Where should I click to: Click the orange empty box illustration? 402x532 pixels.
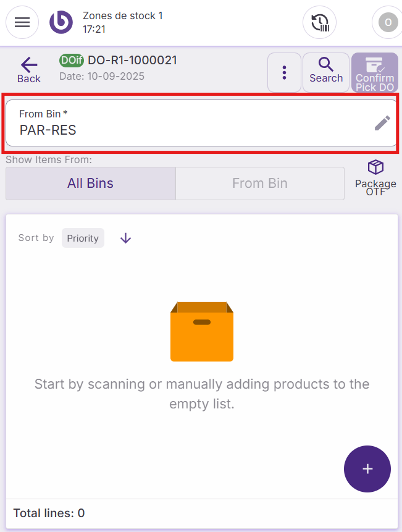click(201, 331)
